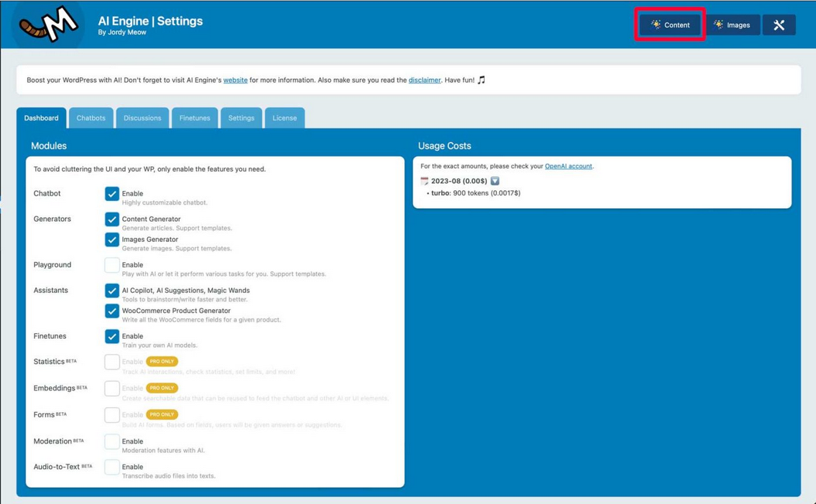Click the wrench and screwdriver tools icon
The width and height of the screenshot is (816, 504).
point(779,25)
